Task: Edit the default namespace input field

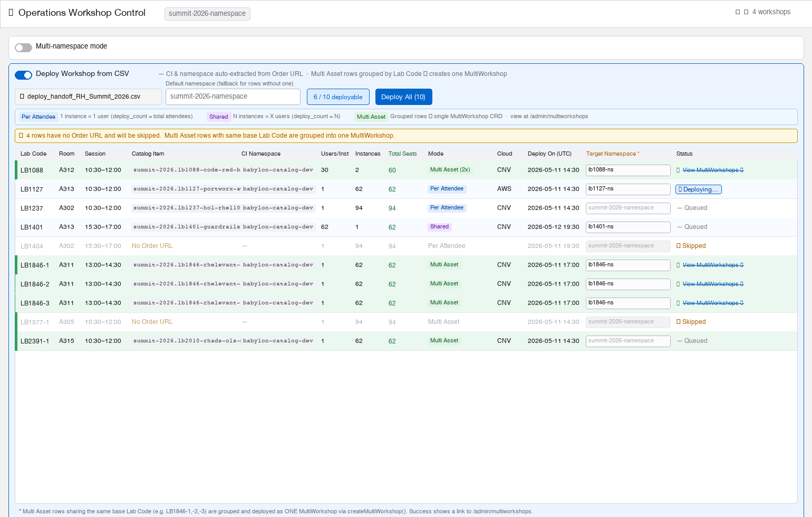Action: pos(233,97)
